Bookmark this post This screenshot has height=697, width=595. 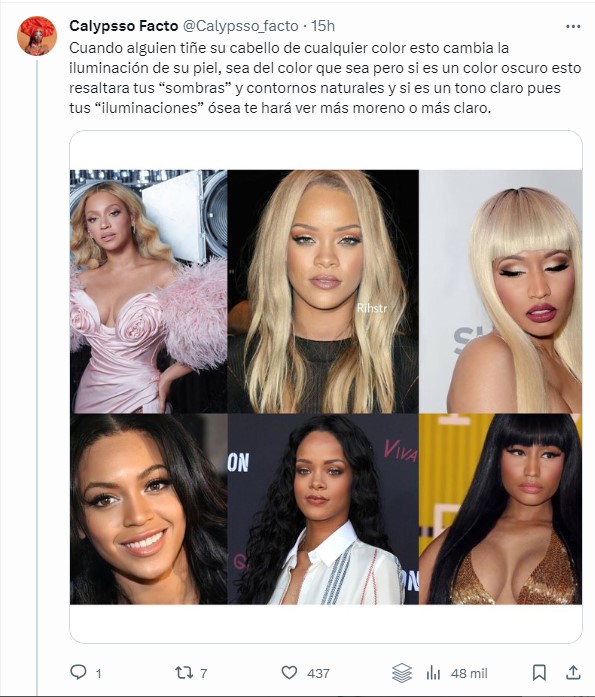539,672
